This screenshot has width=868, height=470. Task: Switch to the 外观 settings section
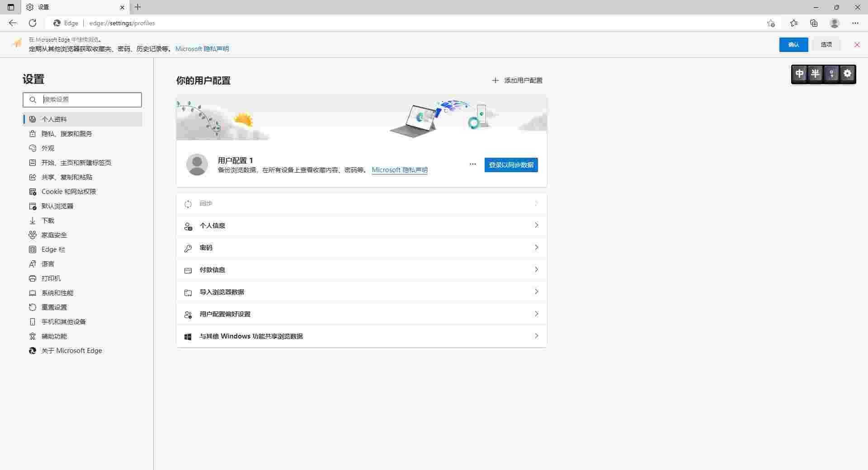48,148
